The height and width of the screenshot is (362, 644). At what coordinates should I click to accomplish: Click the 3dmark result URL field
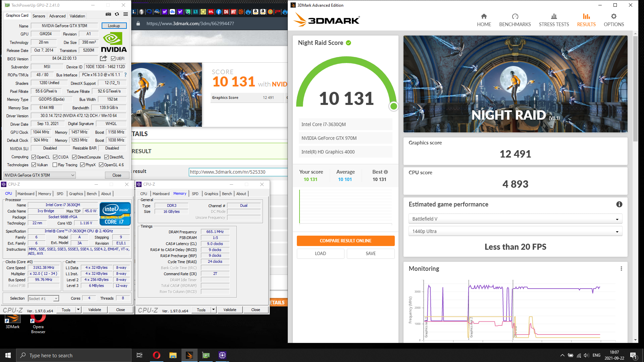238,172
